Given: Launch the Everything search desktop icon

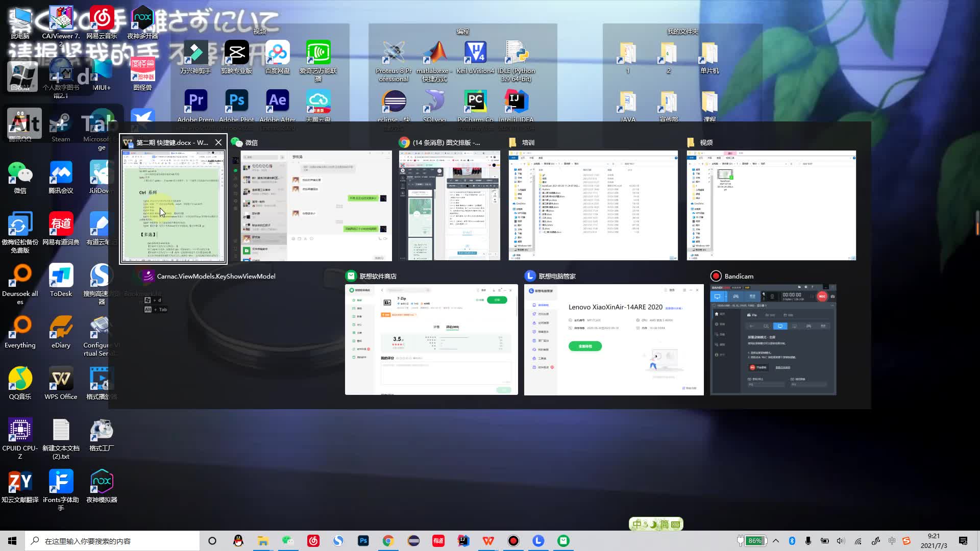Looking at the screenshot, I should 20,327.
